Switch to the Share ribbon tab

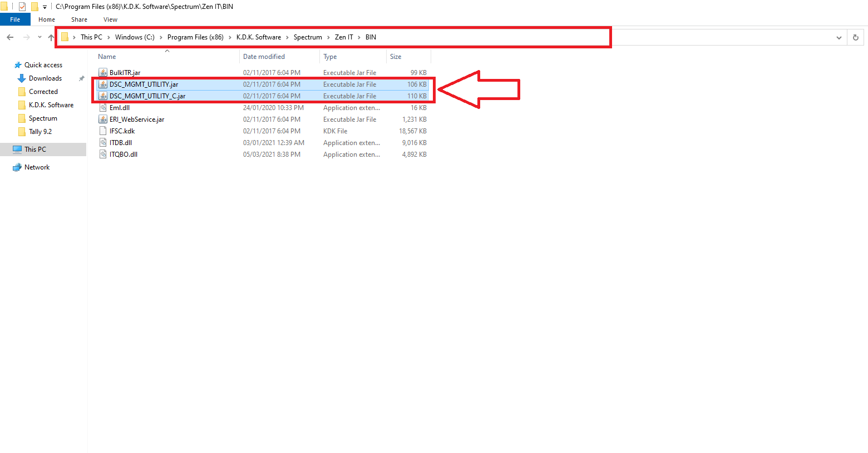(x=79, y=19)
